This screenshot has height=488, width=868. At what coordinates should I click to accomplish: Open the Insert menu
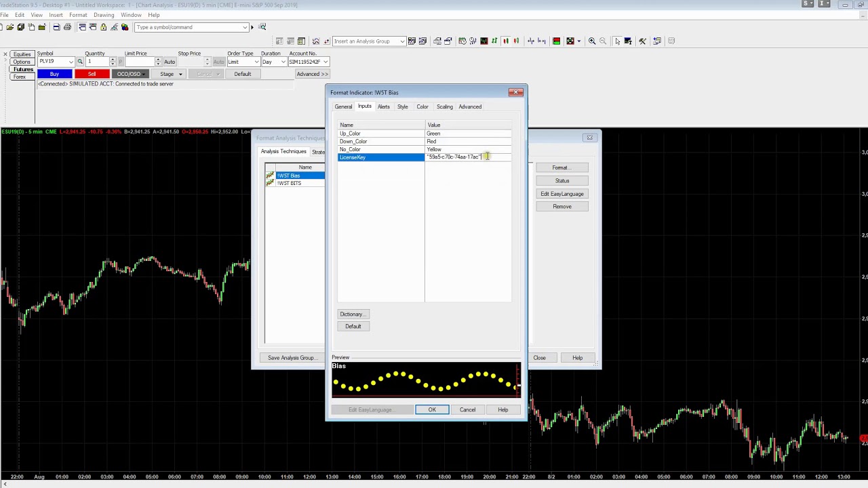click(56, 15)
